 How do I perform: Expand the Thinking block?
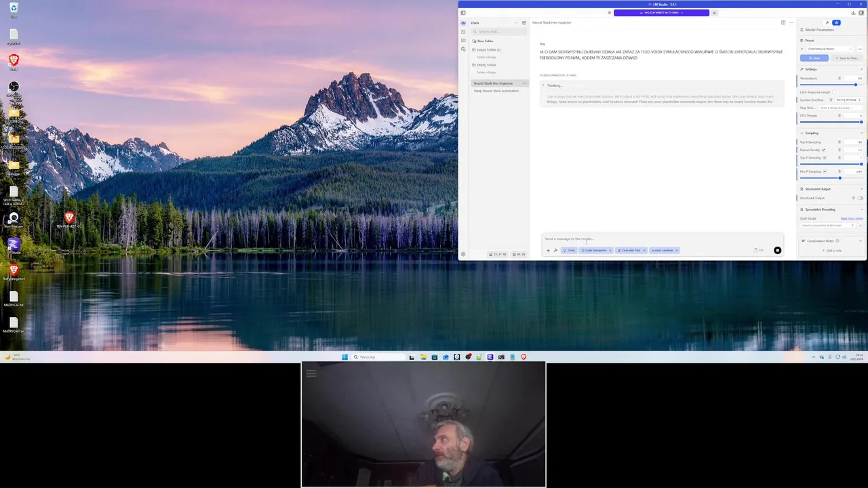click(662, 85)
